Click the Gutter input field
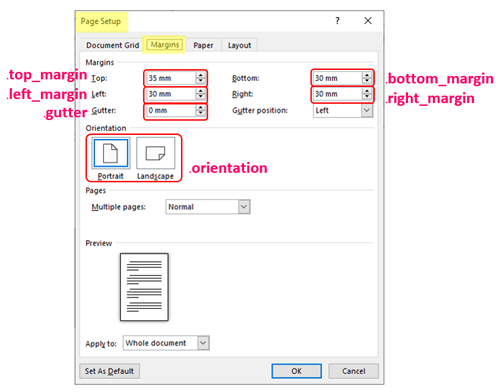Image resolution: width=500 pixels, height=392 pixels. click(x=171, y=110)
